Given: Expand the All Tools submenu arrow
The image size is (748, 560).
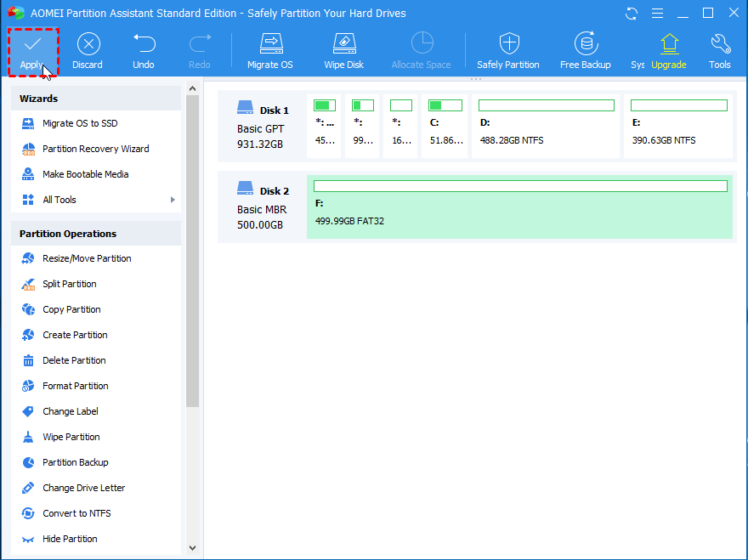Looking at the screenshot, I should (173, 200).
